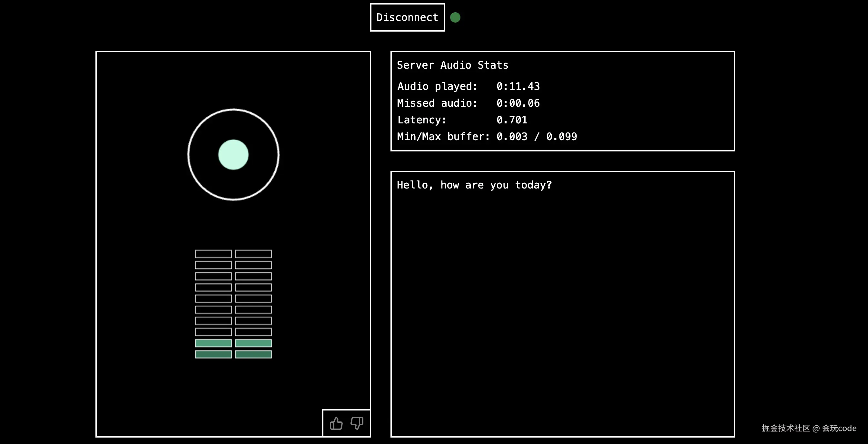Click the transcript text 'Hello, how are you today?'
This screenshot has width=868, height=444.
point(474,185)
